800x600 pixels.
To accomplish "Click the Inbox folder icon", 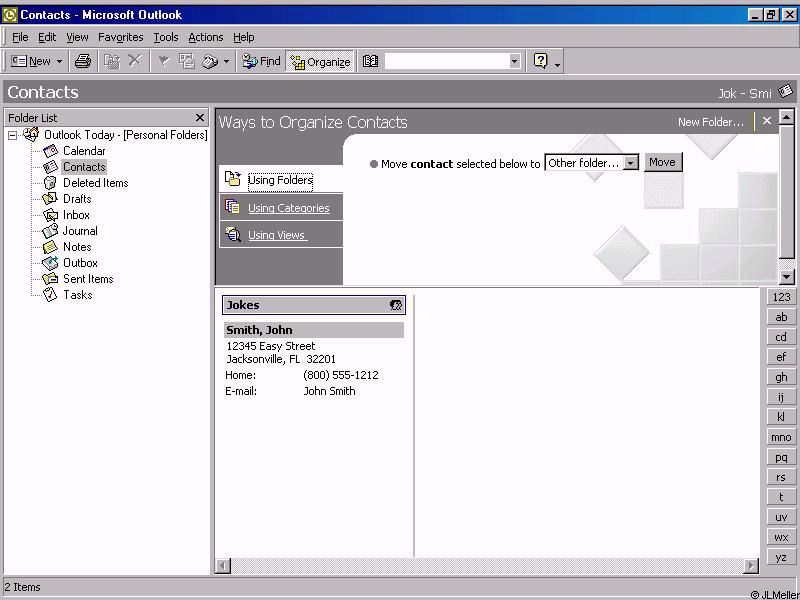I will (x=50, y=215).
